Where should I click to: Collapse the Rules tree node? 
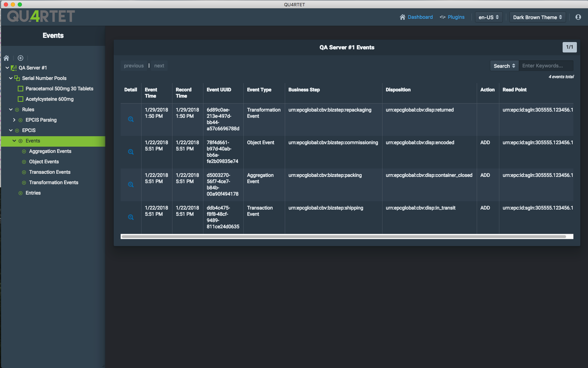click(11, 109)
